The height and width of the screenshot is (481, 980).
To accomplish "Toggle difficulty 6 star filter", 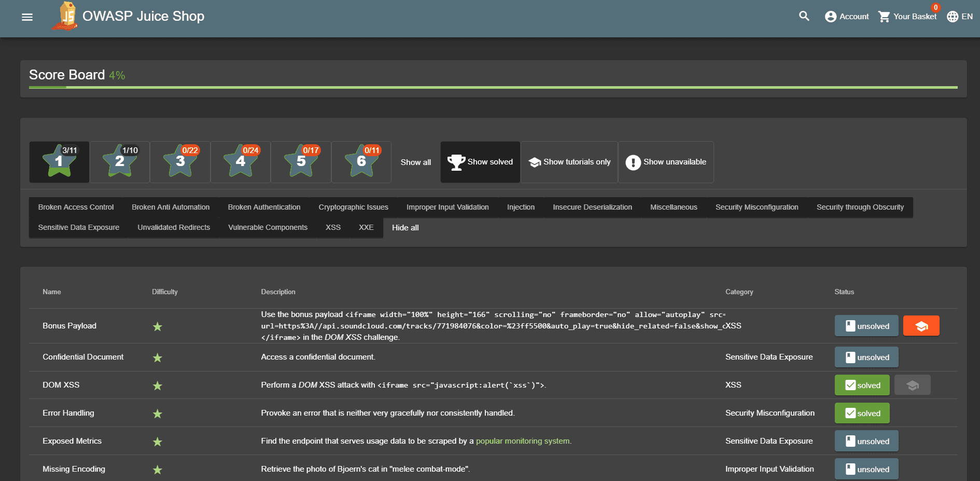I will (x=361, y=162).
